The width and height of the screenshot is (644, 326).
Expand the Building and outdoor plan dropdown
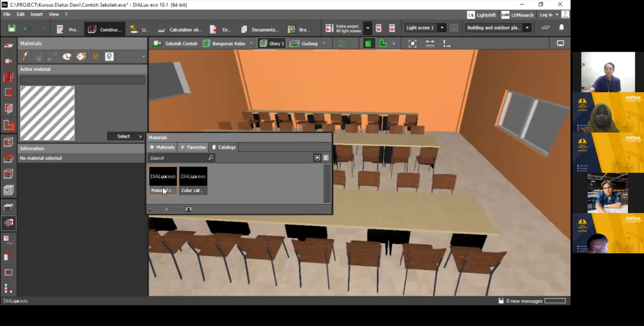(x=527, y=28)
